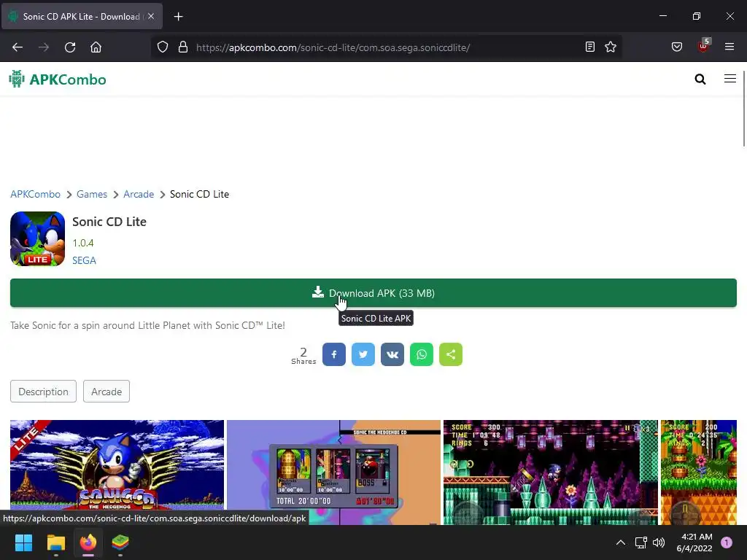Open the time attack menu screenshot

pyautogui.click(x=333, y=472)
